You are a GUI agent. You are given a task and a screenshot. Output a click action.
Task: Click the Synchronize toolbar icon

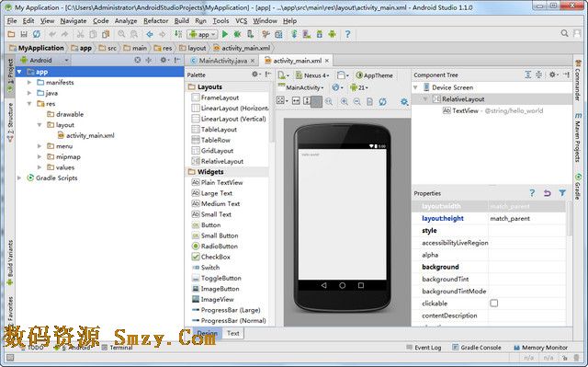[x=37, y=35]
